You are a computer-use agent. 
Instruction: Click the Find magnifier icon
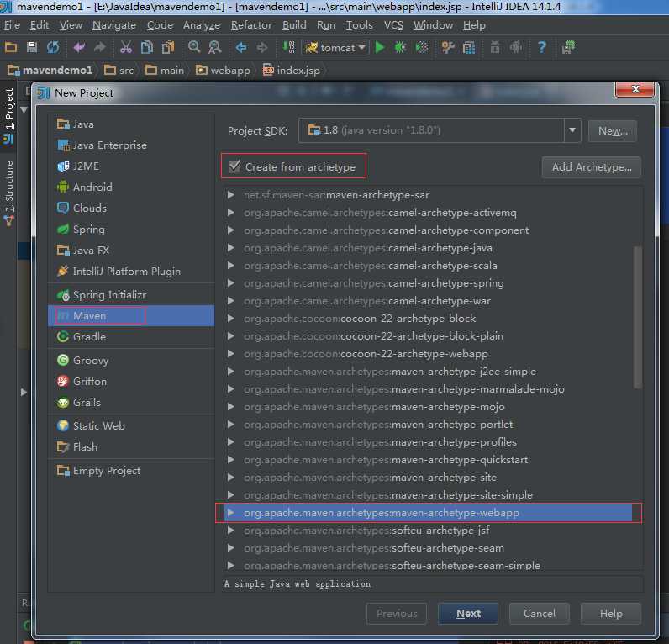pyautogui.click(x=194, y=47)
